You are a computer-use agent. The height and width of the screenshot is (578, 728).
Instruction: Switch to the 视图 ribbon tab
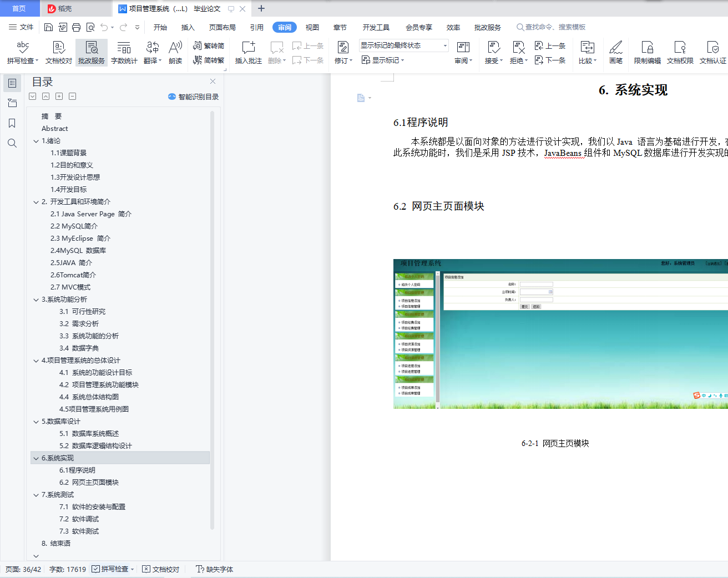click(312, 27)
